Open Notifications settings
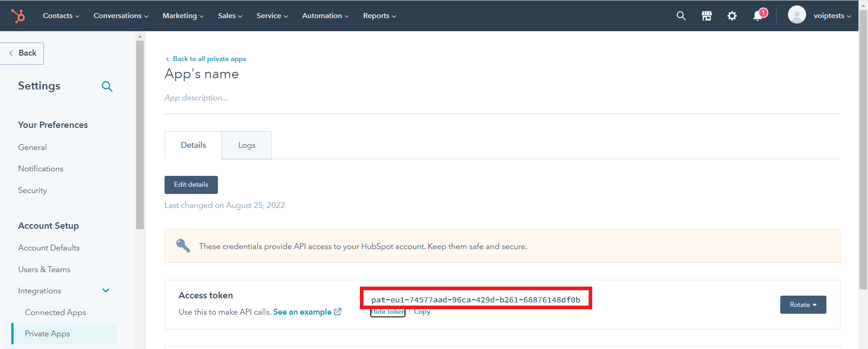The width and height of the screenshot is (868, 349). point(41,169)
